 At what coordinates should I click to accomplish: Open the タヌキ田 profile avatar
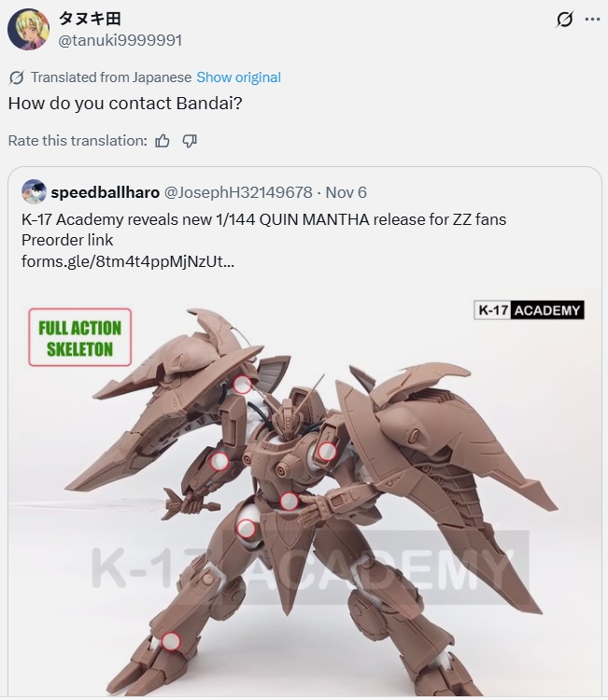[x=29, y=29]
